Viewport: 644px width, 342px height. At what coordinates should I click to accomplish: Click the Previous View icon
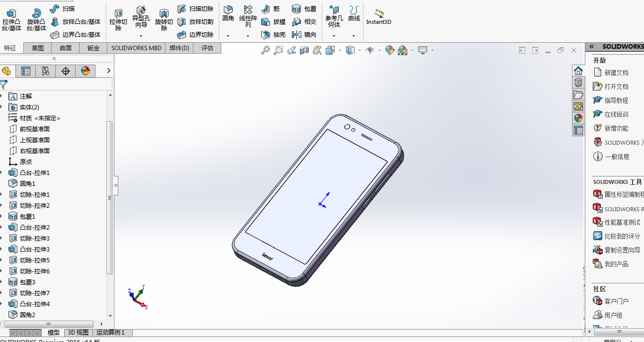pyautogui.click(x=291, y=50)
